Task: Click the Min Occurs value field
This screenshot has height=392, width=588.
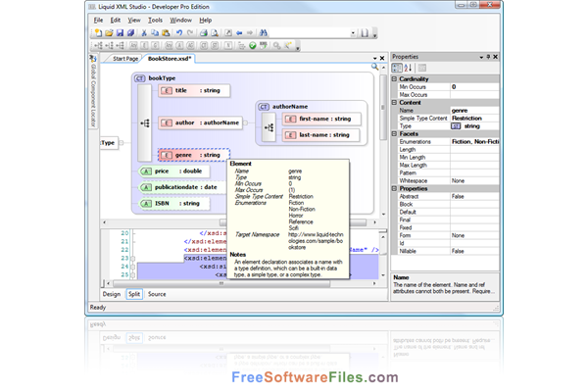Action: 474,87
